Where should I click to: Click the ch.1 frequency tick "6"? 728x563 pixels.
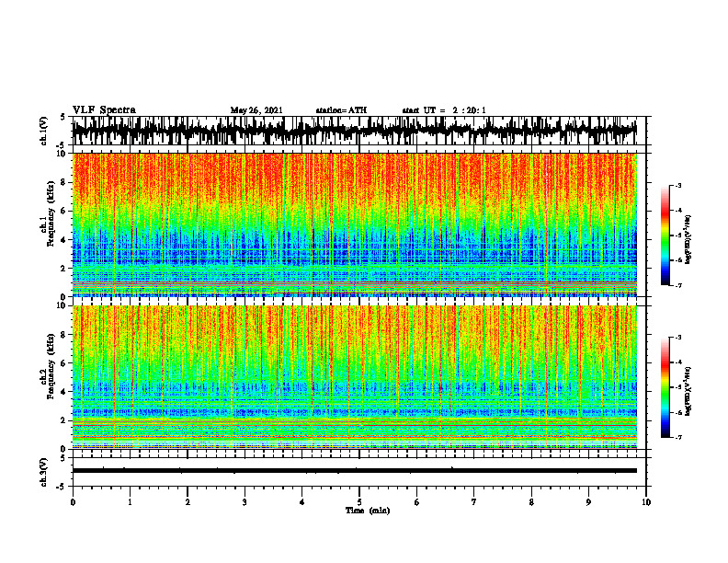[64, 211]
